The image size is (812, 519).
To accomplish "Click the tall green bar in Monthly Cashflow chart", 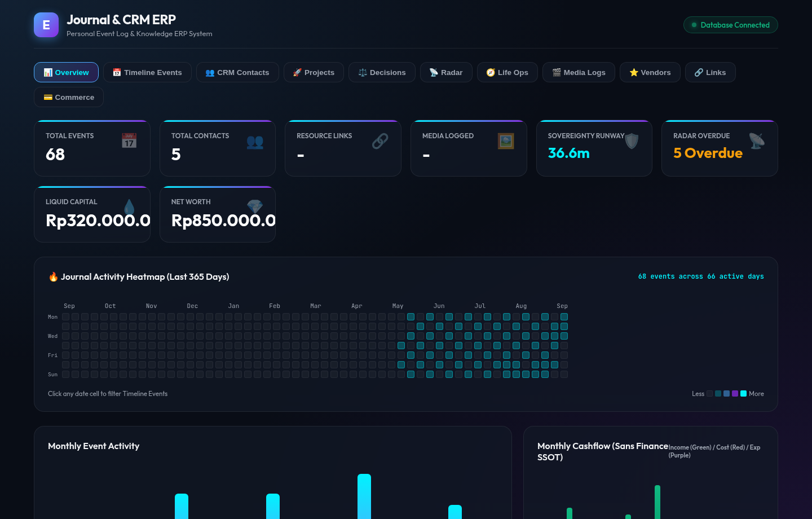I will pos(657,502).
